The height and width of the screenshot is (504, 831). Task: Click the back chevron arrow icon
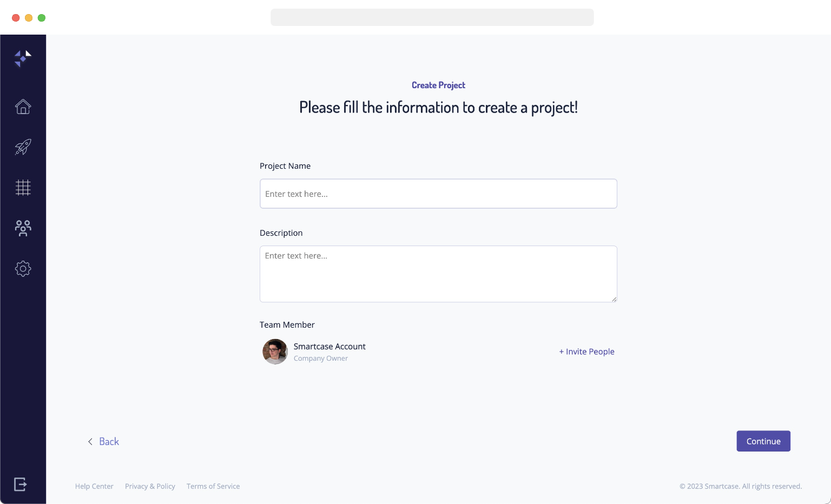click(90, 442)
